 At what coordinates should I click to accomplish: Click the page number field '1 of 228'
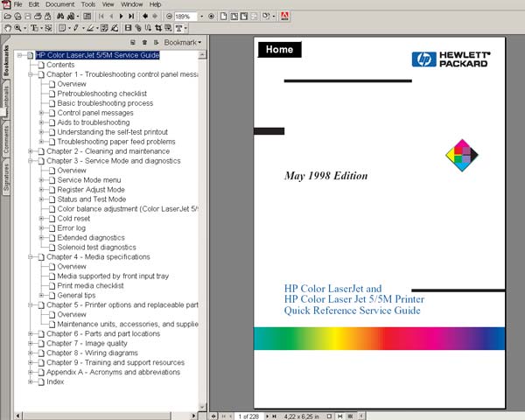tap(248, 416)
